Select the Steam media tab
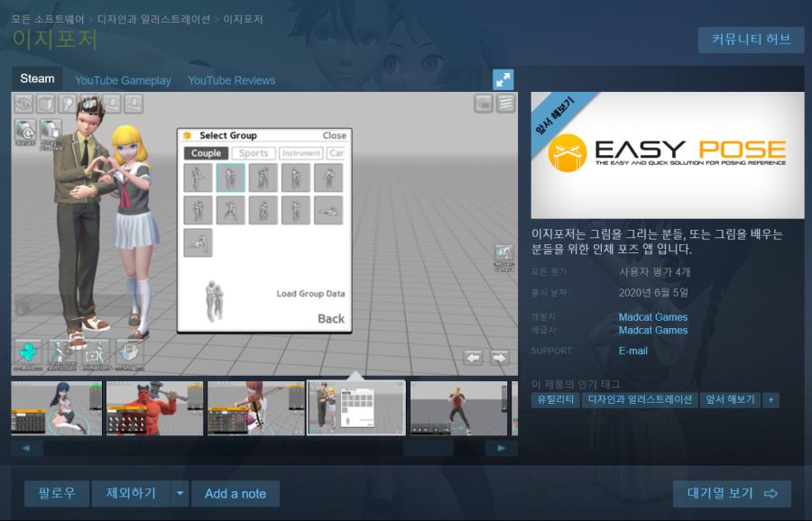This screenshot has width=812, height=521. (37, 78)
